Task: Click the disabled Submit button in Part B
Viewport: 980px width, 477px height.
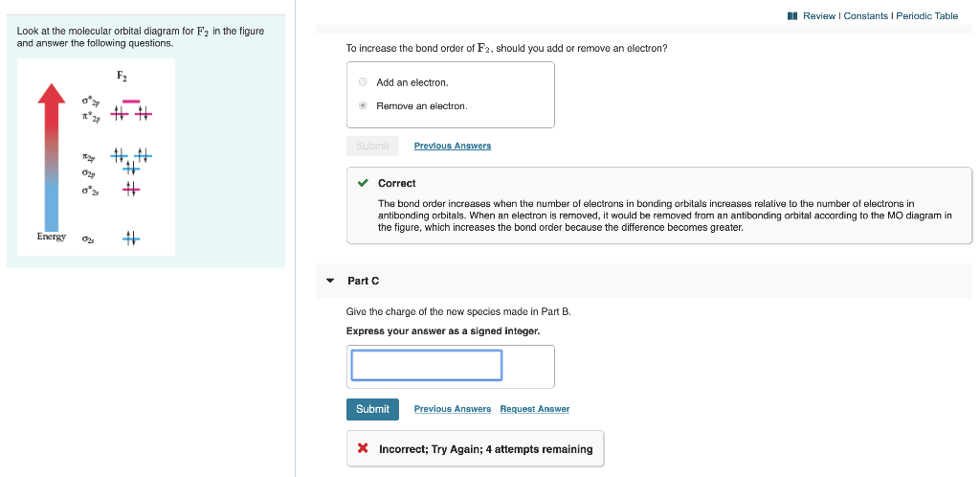Action: tap(372, 146)
